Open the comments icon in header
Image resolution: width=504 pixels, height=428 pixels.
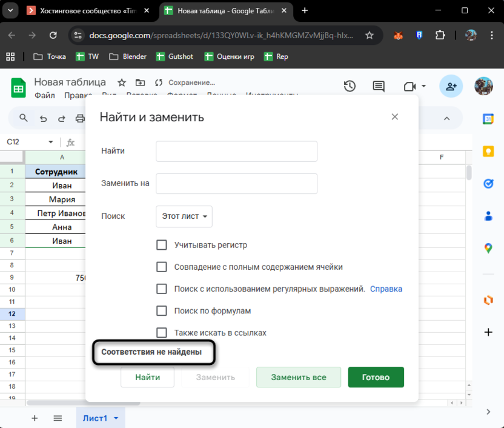(x=379, y=87)
